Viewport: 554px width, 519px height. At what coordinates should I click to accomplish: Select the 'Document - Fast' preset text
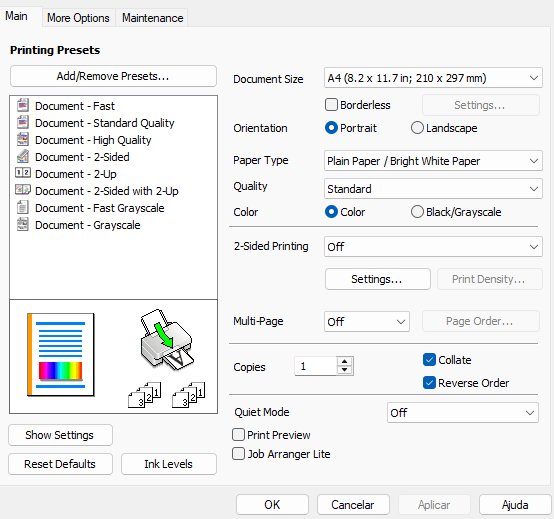pos(75,106)
